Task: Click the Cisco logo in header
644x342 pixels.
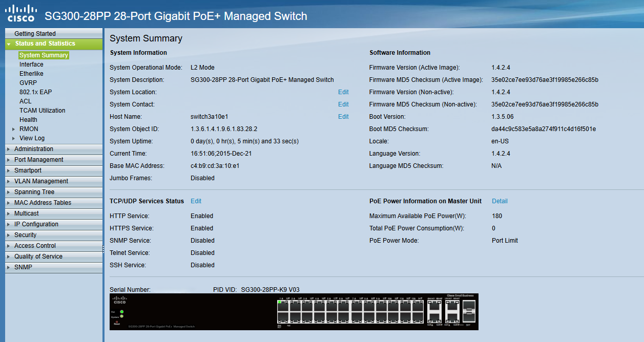Action: [x=21, y=13]
